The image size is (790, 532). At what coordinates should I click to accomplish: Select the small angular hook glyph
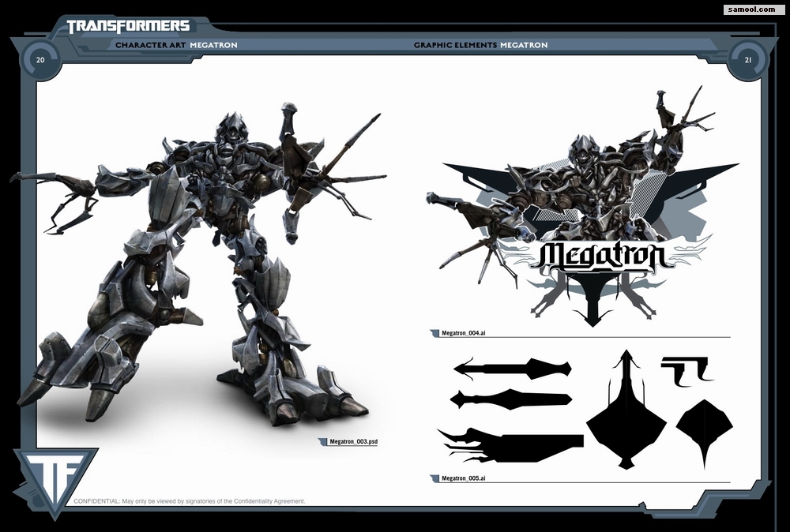[687, 372]
